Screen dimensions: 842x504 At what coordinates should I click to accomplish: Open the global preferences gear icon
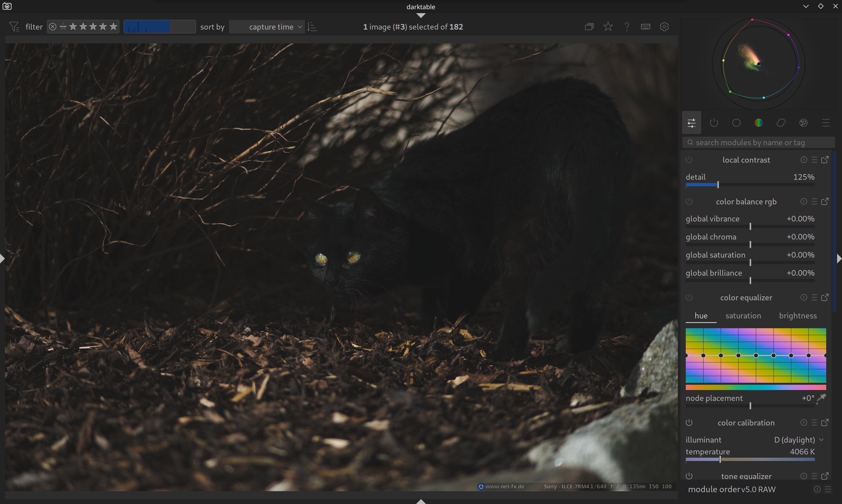(664, 27)
